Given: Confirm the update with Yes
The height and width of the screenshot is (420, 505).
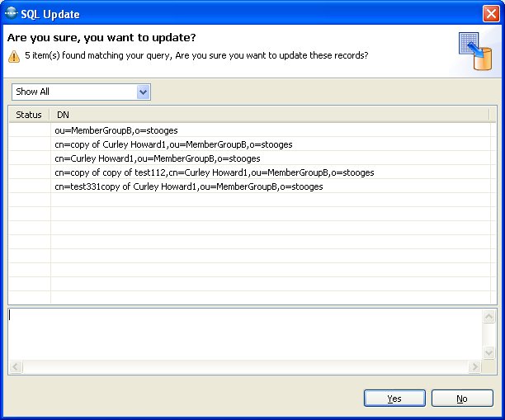Looking at the screenshot, I should click(394, 399).
